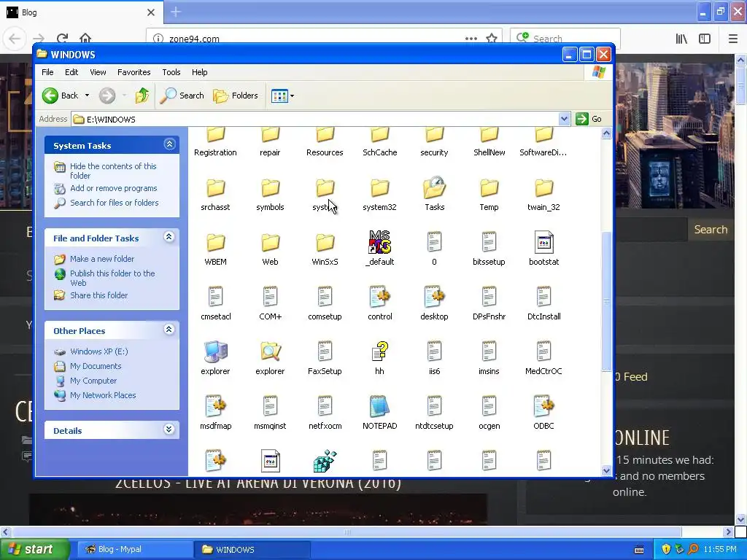
Task: Go to Windows XP (E:) drive
Action: click(99, 351)
